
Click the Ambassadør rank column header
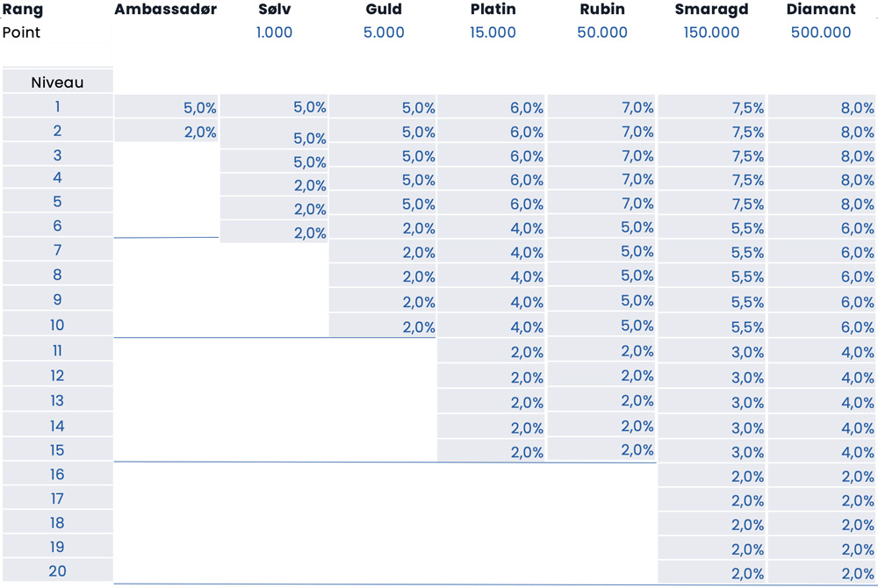(x=165, y=10)
